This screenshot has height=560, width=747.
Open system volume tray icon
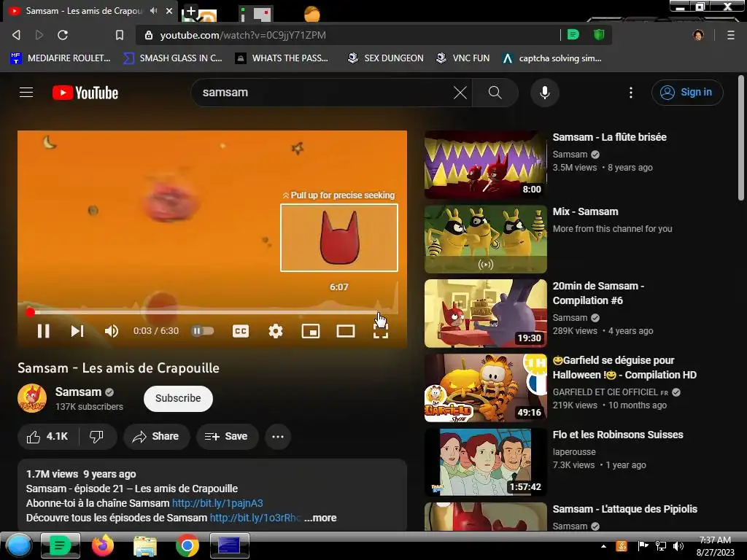pos(678,546)
